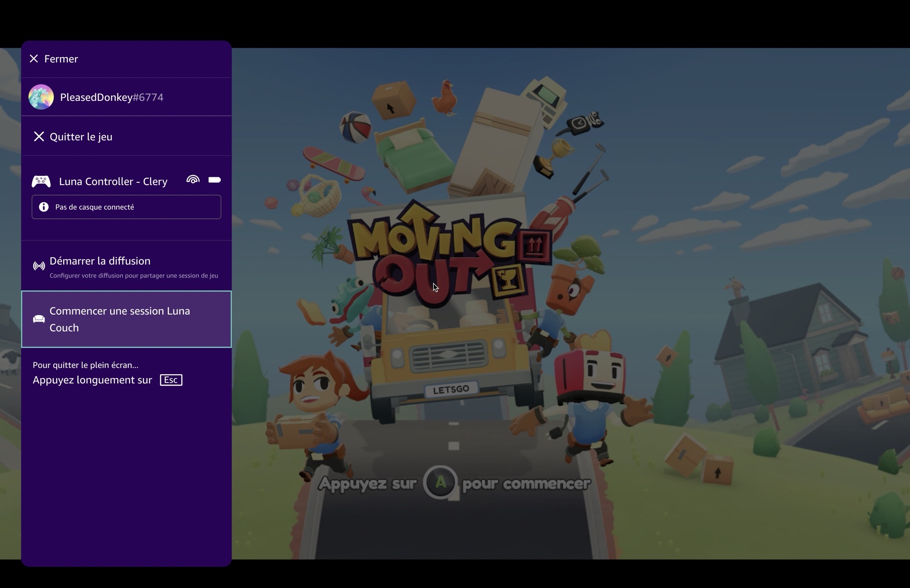Image resolution: width=910 pixels, height=588 pixels.
Task: Click the X icon beside Quitter le jeu
Action: point(39,136)
